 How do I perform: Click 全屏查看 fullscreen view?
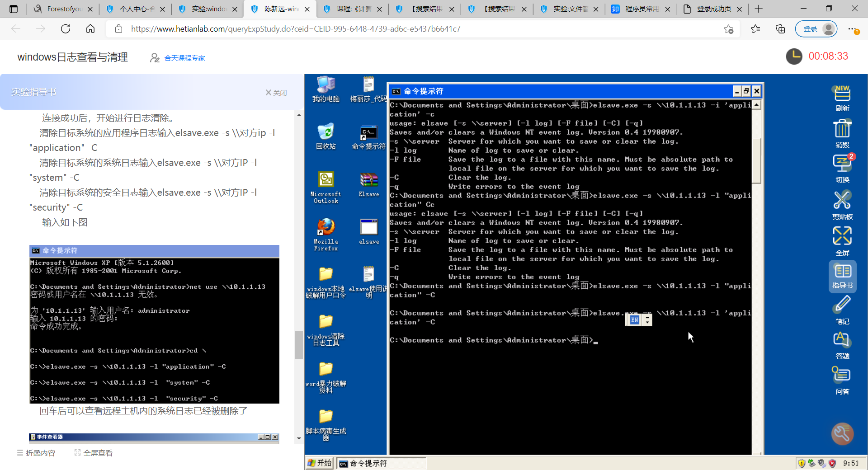point(94,453)
